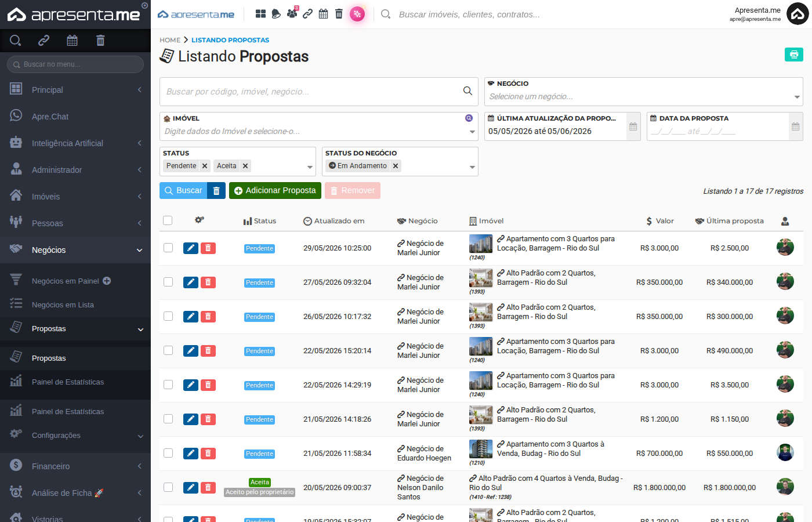This screenshot has width=812, height=522.
Task: Check the row dated 21/05/2026 11:58:34
Action: coord(168,453)
